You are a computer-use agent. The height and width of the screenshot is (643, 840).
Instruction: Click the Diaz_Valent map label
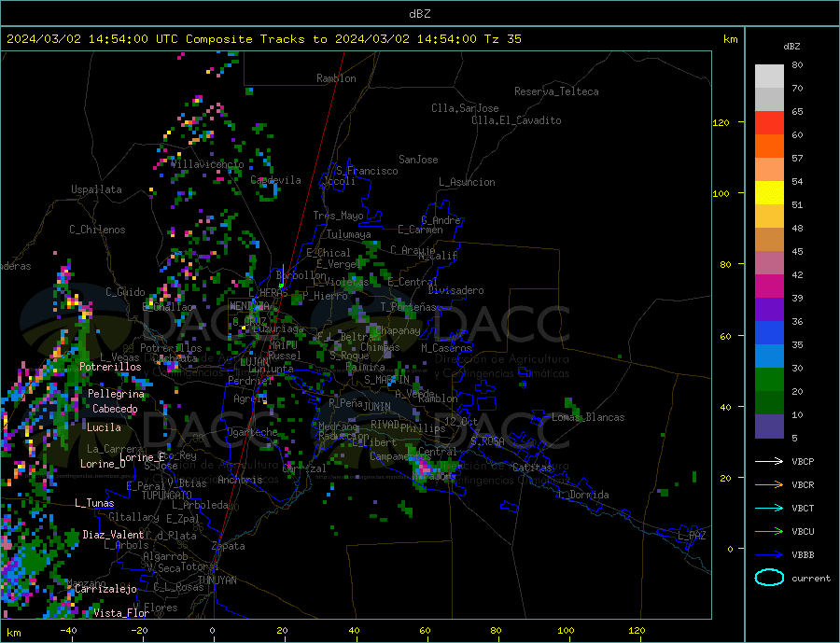(x=113, y=535)
